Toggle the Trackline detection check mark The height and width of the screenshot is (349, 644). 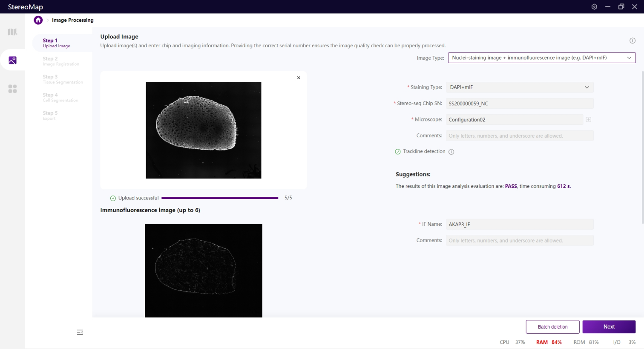398,151
